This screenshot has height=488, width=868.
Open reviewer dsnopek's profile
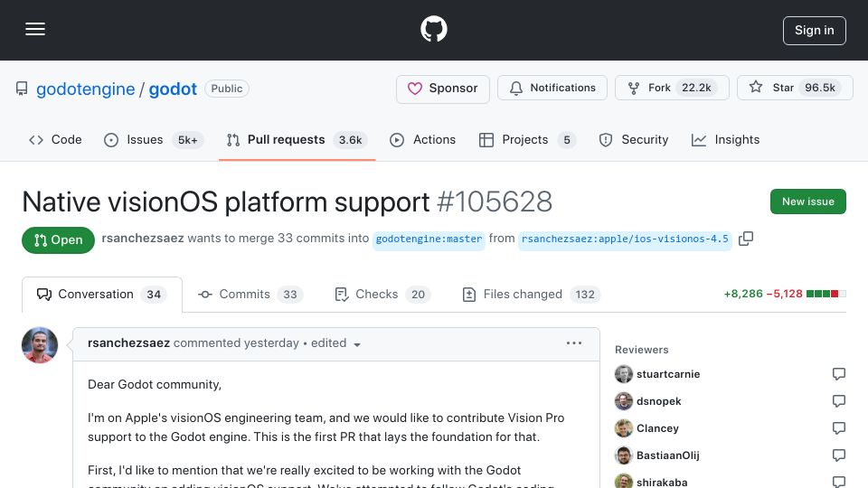click(659, 401)
